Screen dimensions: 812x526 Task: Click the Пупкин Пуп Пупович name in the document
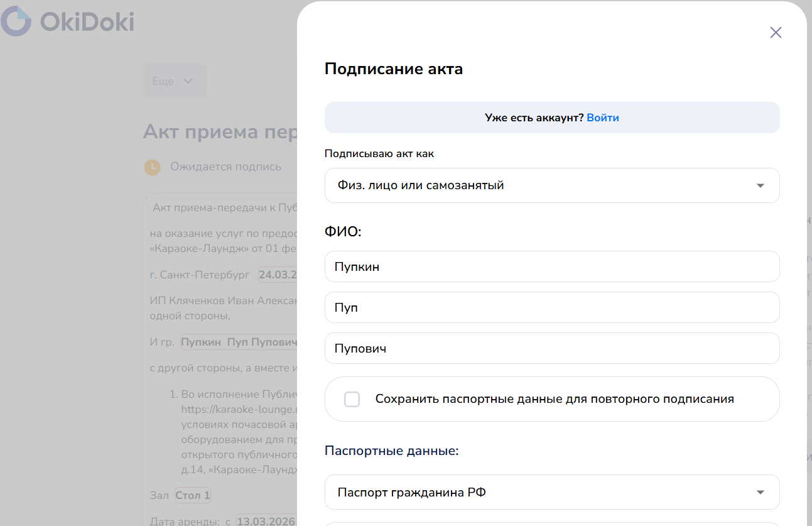click(239, 342)
